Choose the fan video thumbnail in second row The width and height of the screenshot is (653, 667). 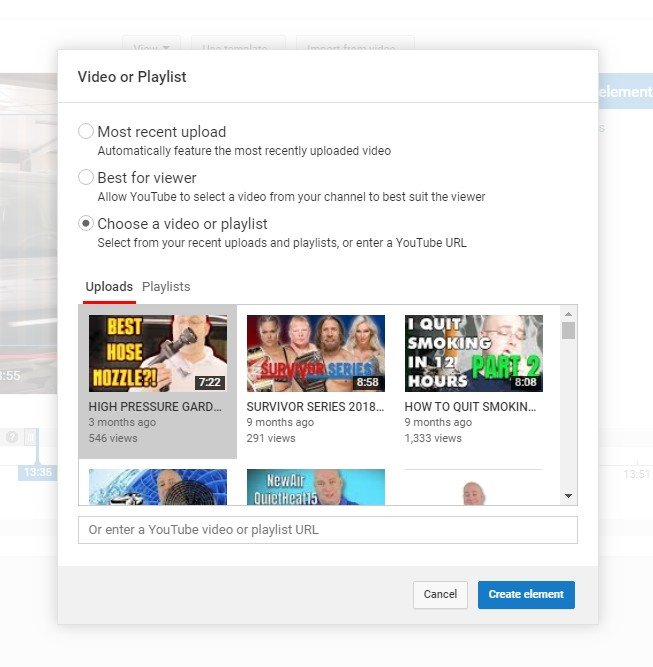(158, 487)
